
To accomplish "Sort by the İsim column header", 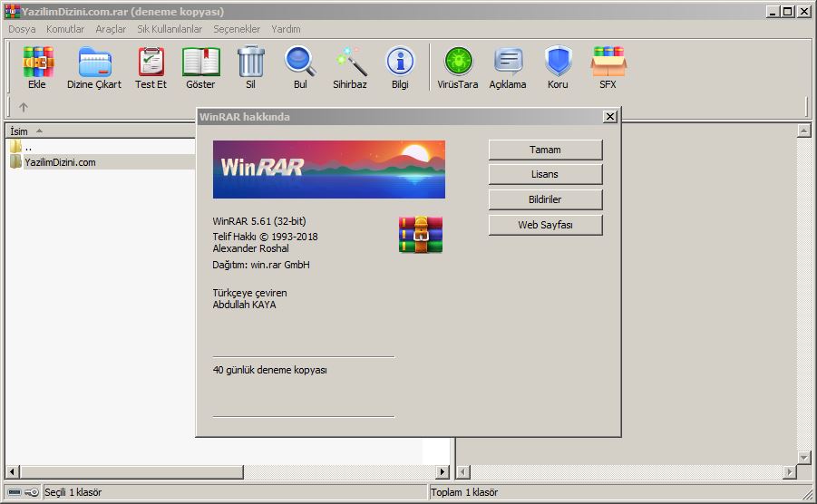I will click(x=99, y=131).
